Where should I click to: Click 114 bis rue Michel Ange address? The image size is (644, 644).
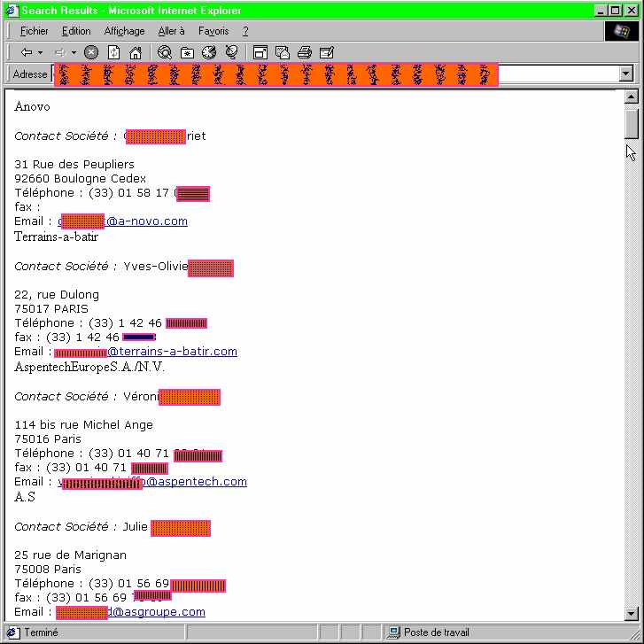[x=84, y=425]
